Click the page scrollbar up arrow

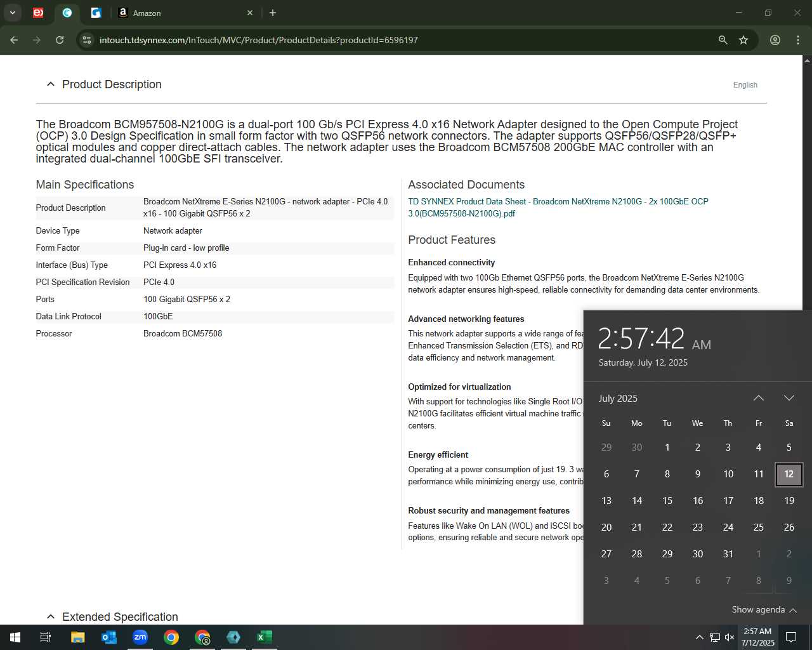[807, 60]
